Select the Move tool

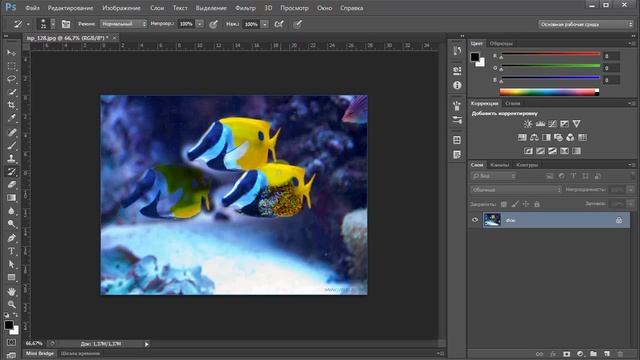click(11, 53)
